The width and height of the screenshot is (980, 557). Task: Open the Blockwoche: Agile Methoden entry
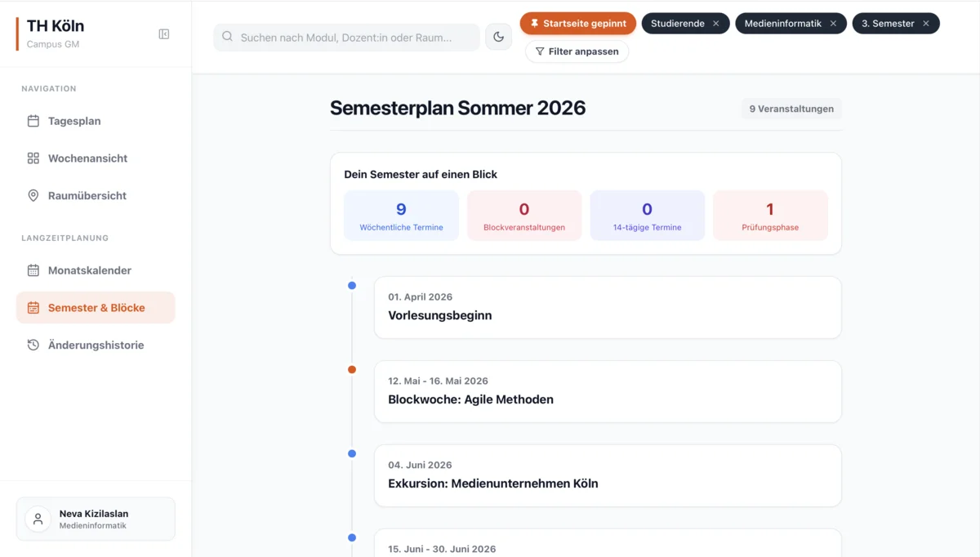(607, 391)
